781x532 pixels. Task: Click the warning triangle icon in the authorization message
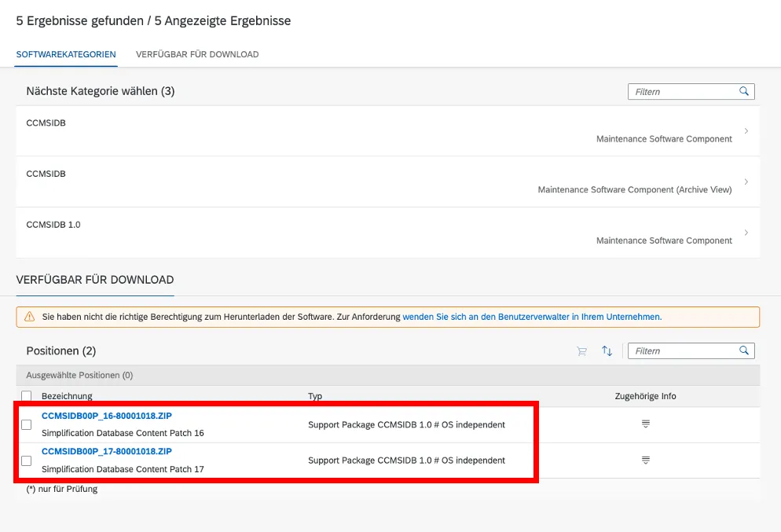[30, 317]
